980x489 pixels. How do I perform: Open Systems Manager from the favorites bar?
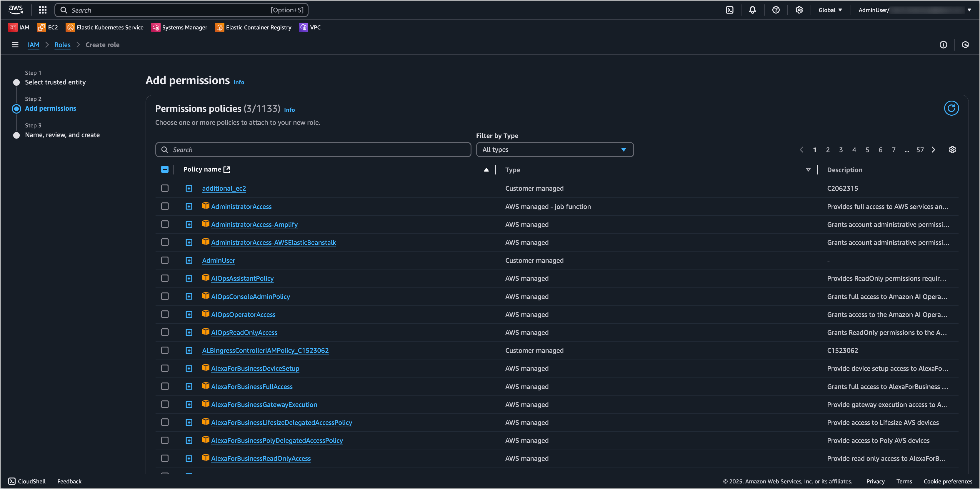pos(179,27)
